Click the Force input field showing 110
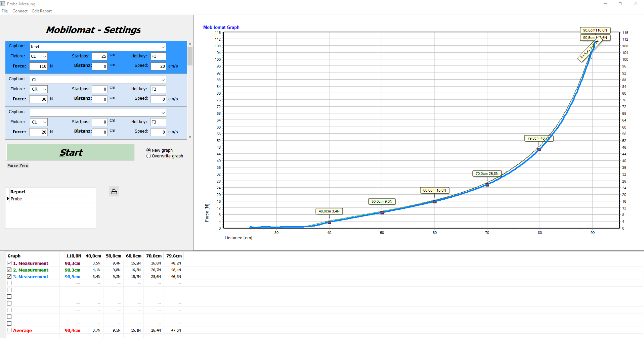The width and height of the screenshot is (644, 338). pos(38,66)
